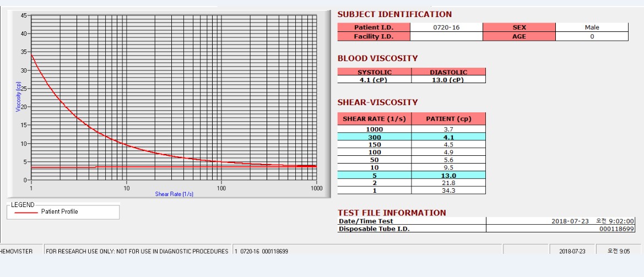Select the shear rate 300 highlighted row
The image size is (644, 277).
tap(412, 137)
